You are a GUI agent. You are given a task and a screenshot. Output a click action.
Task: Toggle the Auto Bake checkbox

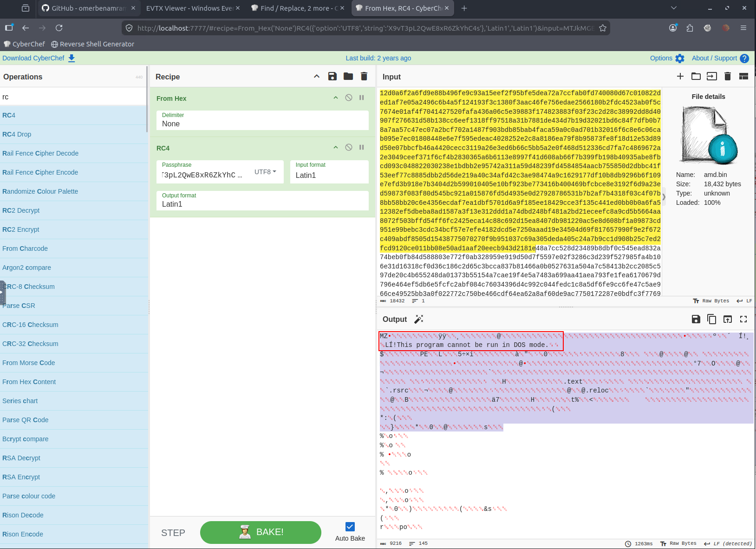coord(350,527)
